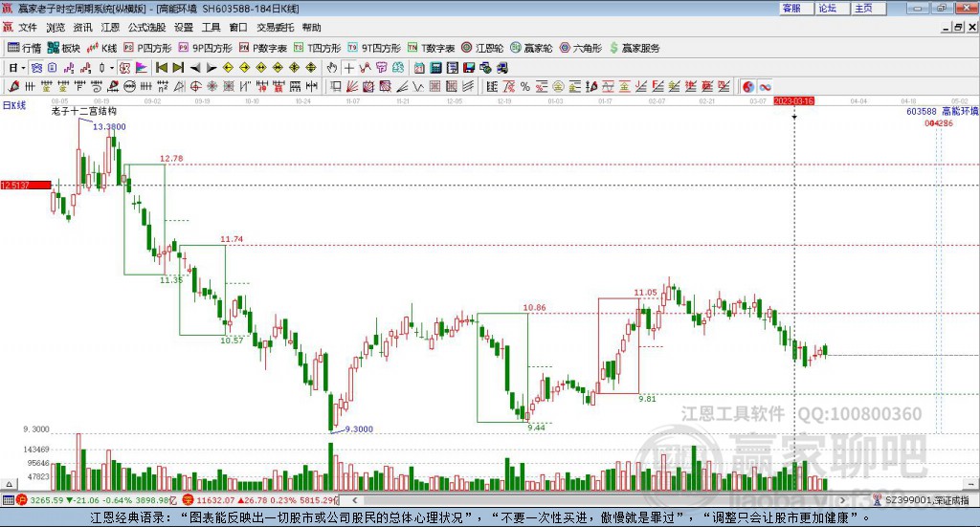Open the calculator icon
The width and height of the screenshot is (980, 527).
(435, 68)
